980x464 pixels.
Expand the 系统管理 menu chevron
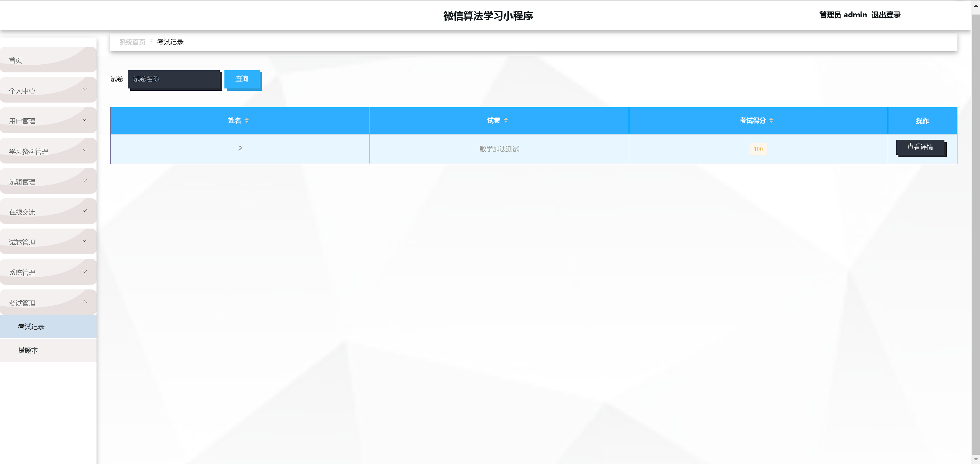(x=85, y=271)
